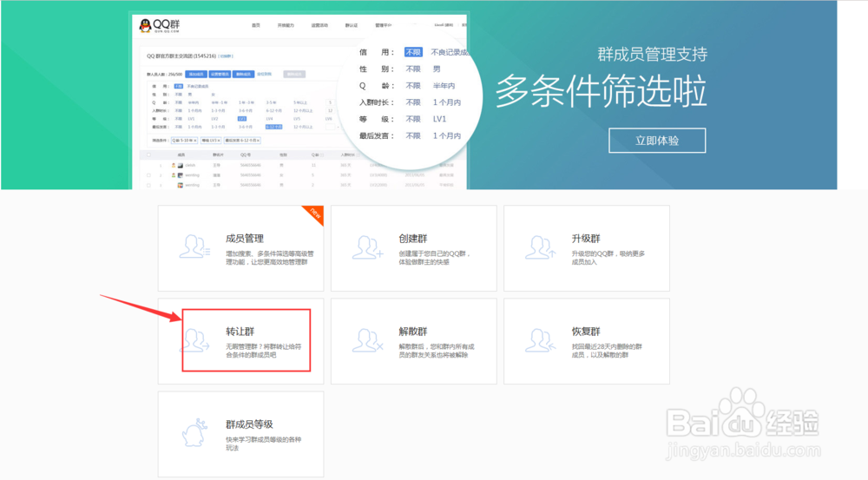This screenshot has height=480, width=868.
Task: Open the 升级群 title link
Action: coord(586,239)
